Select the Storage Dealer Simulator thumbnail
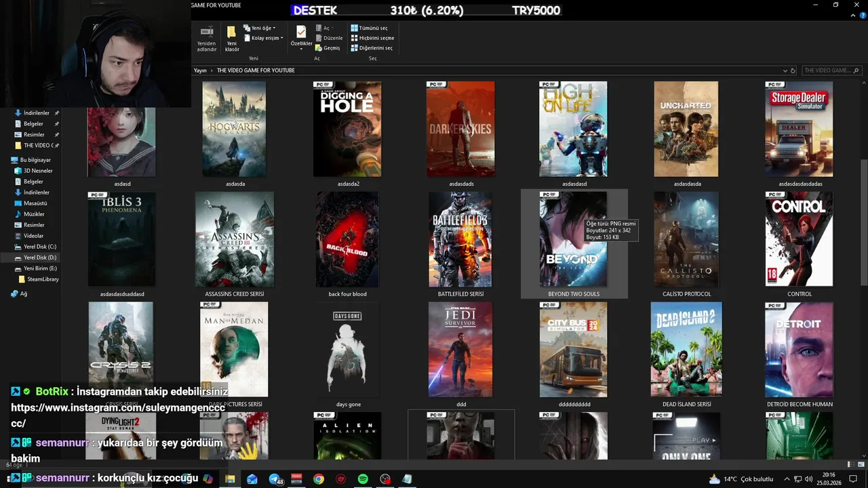This screenshot has height=488, width=868. (799, 129)
